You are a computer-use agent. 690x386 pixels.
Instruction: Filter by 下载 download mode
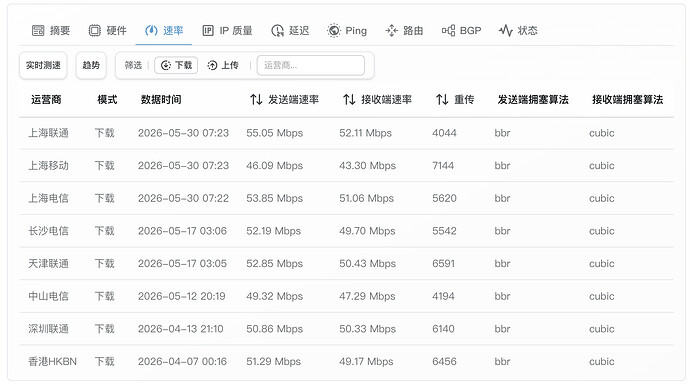tap(176, 65)
